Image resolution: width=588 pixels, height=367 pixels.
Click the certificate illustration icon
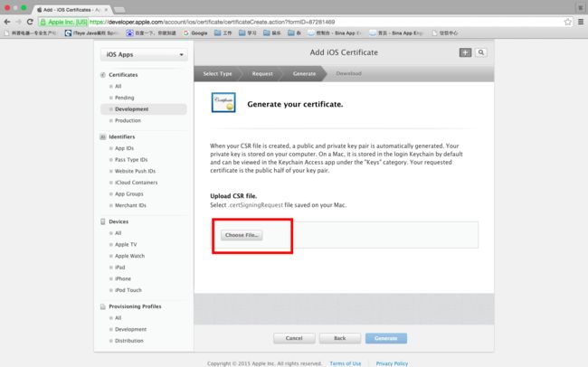point(223,102)
